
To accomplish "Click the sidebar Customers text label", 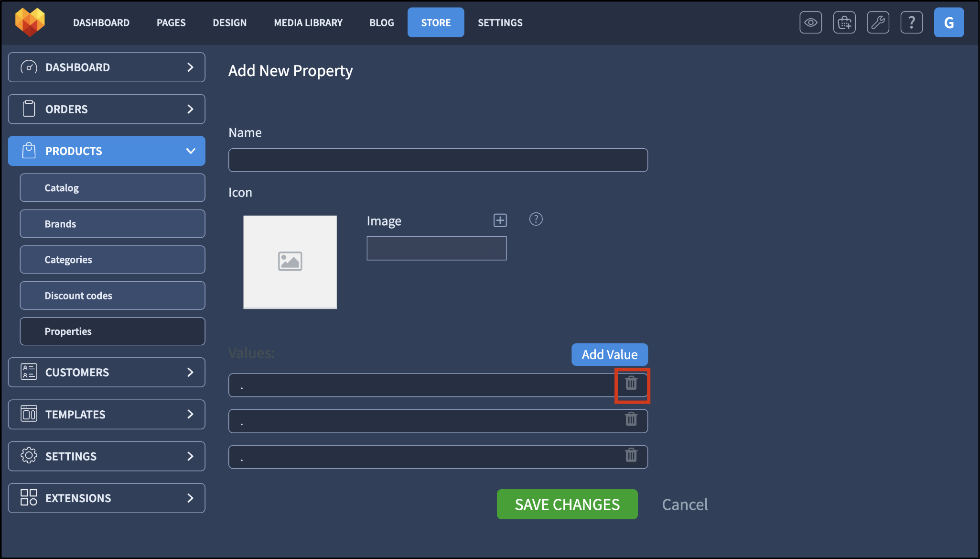I will point(77,372).
